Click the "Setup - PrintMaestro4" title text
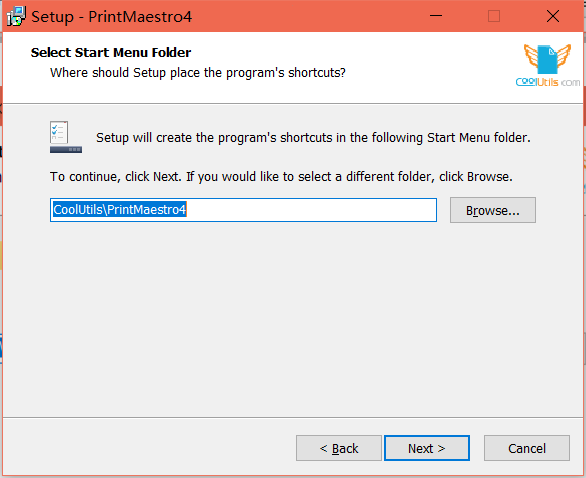 click(x=111, y=16)
